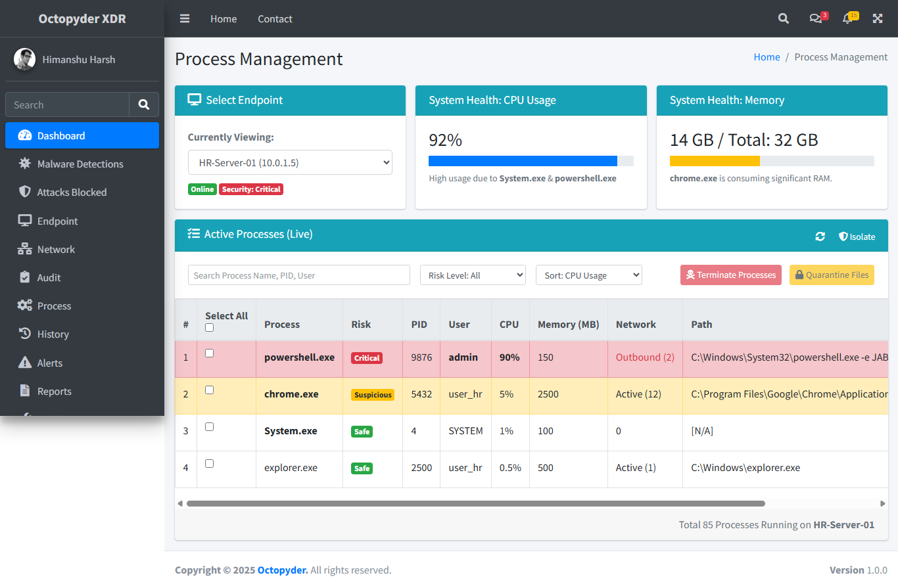The width and height of the screenshot is (898, 588).
Task: Click the Quarantine Files button
Action: tap(831, 275)
